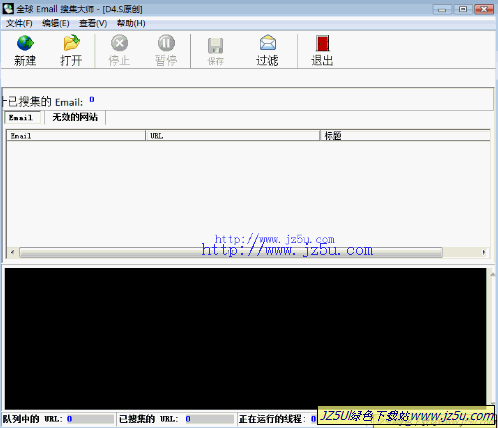The image size is (498, 428).
Task: Minimize the Email 搜集大师 window
Action: tap(442, 9)
